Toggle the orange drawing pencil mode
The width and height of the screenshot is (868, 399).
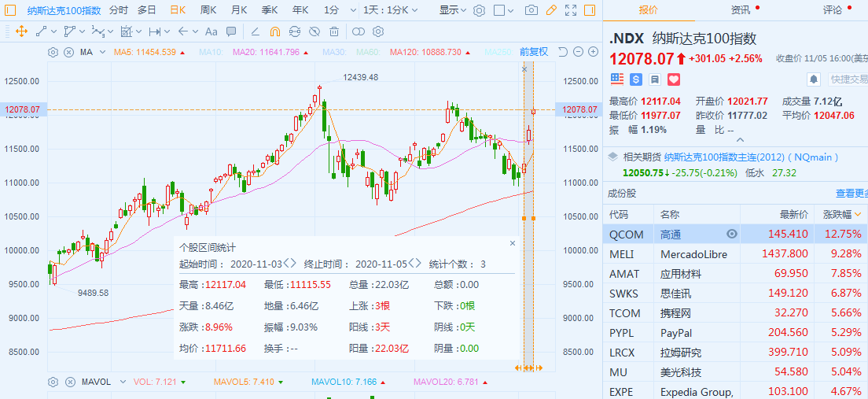click(551, 10)
